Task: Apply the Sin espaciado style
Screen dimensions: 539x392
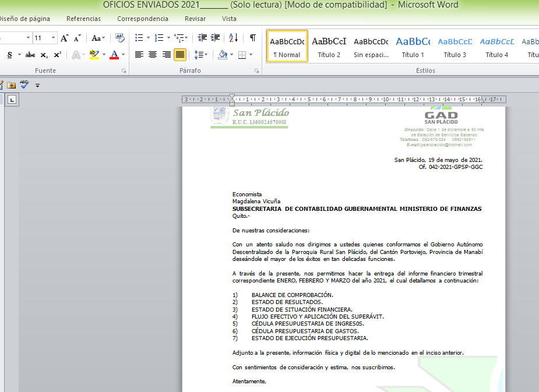Action: point(371,47)
